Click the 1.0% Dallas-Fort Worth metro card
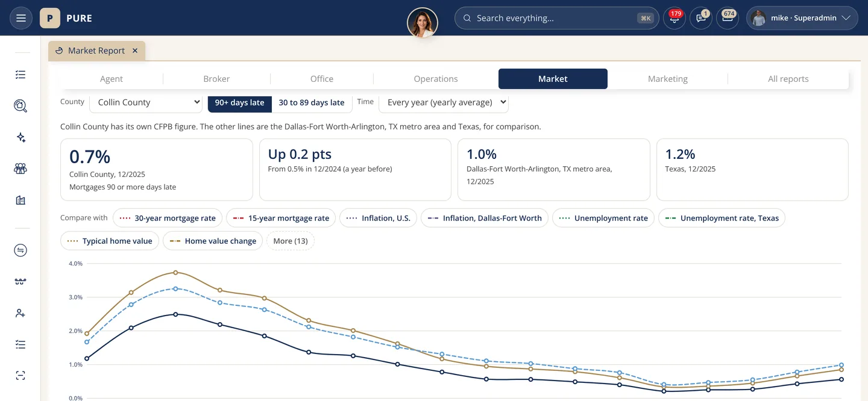This screenshot has height=401, width=868. 554,170
